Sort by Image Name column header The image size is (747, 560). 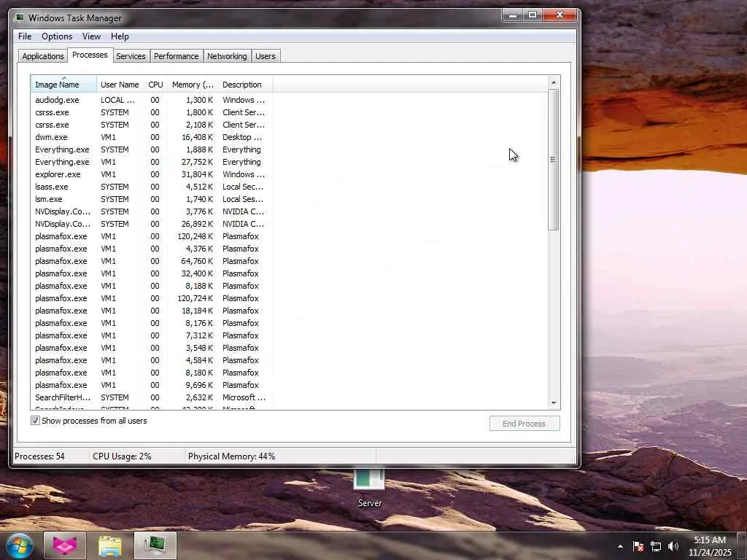coord(64,85)
